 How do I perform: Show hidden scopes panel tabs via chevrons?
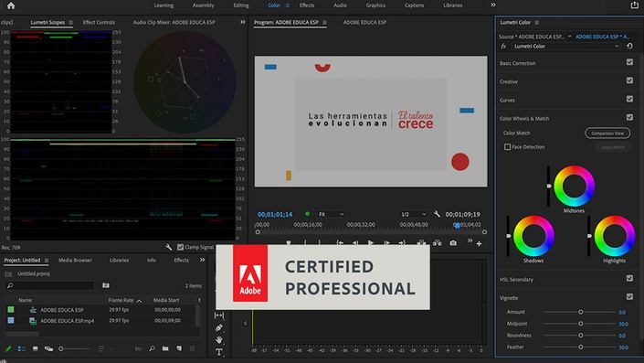click(x=243, y=22)
